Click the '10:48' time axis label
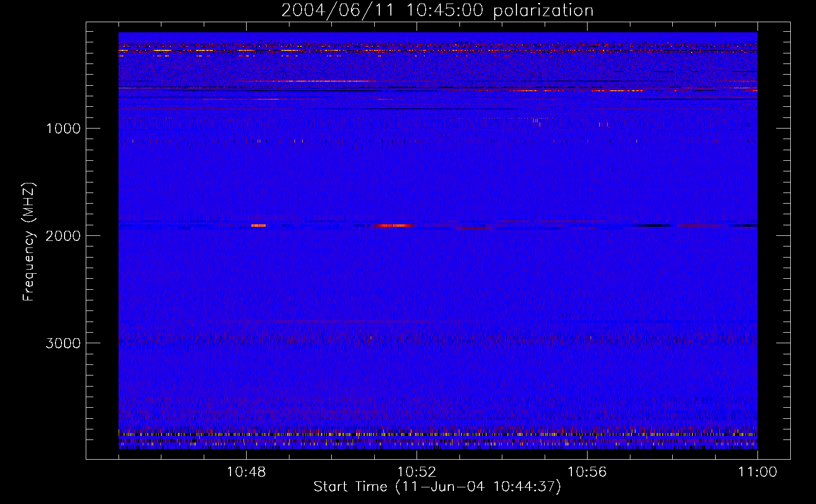 246,472
